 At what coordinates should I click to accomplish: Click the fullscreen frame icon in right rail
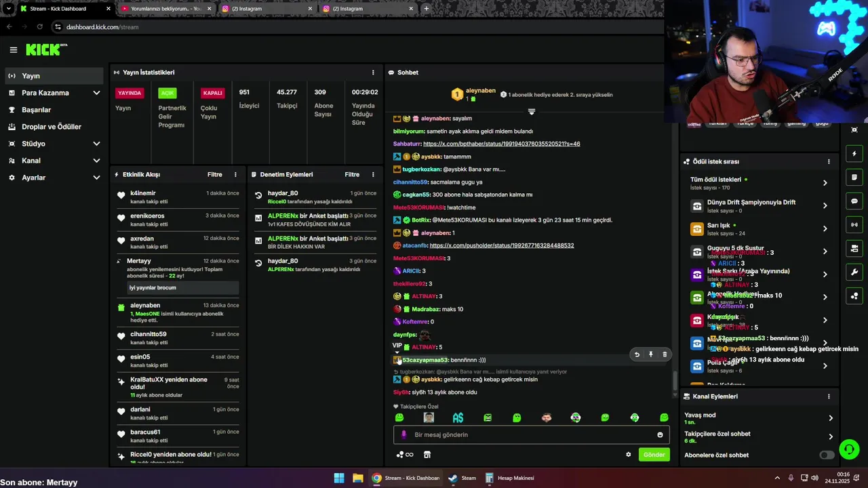tap(854, 129)
